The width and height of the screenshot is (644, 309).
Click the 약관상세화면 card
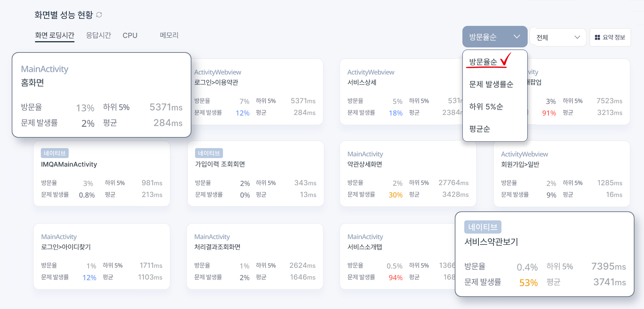[x=408, y=174]
